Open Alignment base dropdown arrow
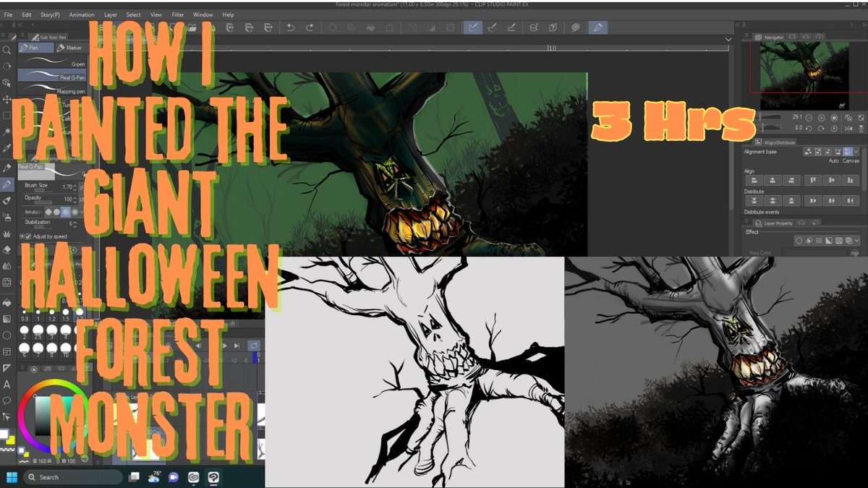 [857, 152]
